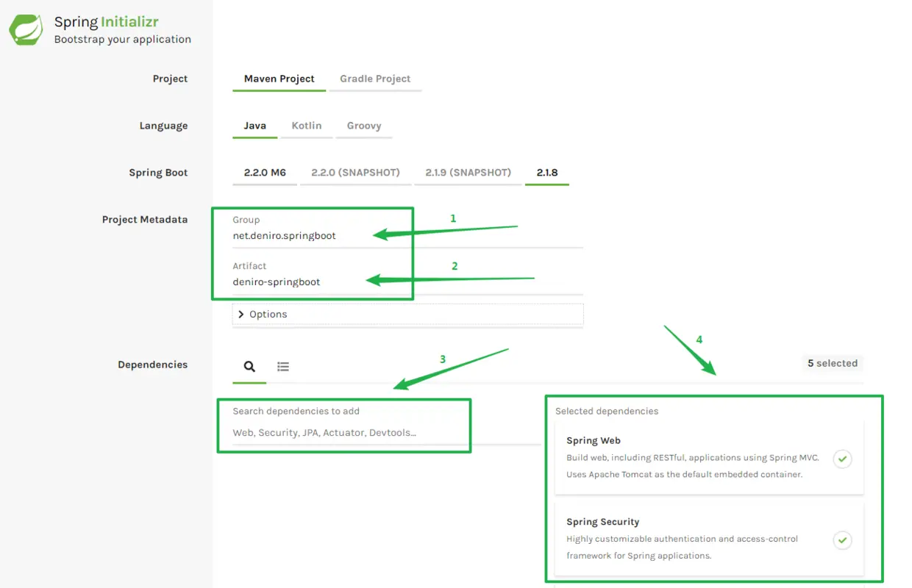Click the Artifact input field
Image resolution: width=912 pixels, height=588 pixels.
[408, 282]
